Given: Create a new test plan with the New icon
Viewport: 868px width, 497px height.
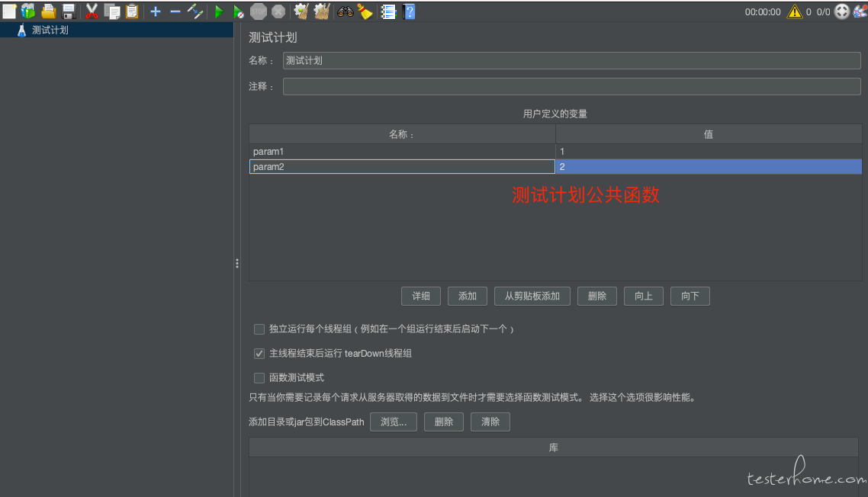Looking at the screenshot, I should pyautogui.click(x=9, y=11).
